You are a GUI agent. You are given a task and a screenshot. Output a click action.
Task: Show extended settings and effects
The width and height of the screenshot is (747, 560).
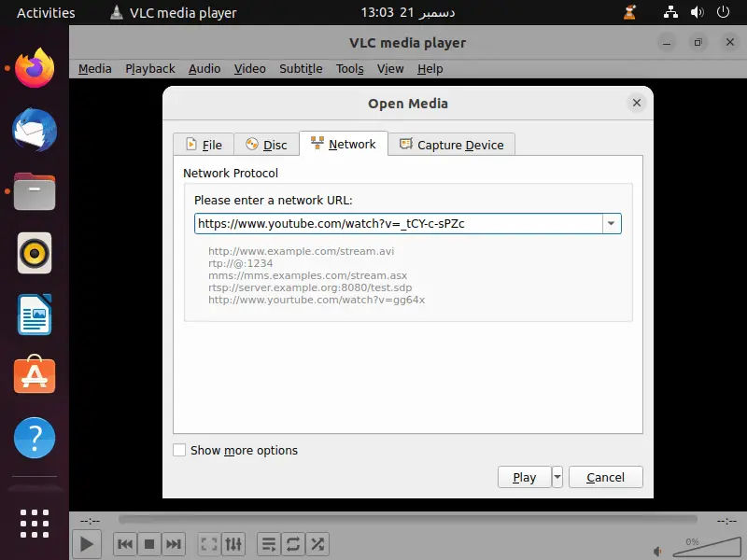click(233, 544)
